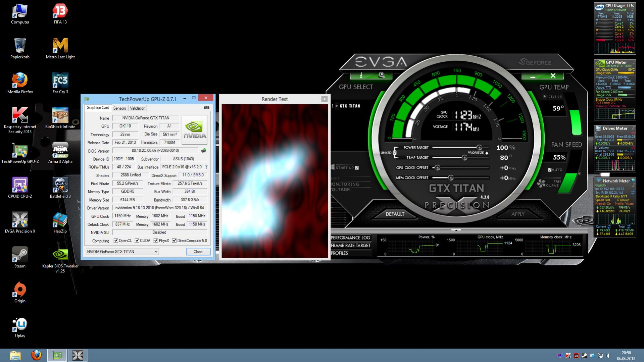Toggle the Start Up checkbox in Precision X
The image size is (644, 362).
(357, 168)
